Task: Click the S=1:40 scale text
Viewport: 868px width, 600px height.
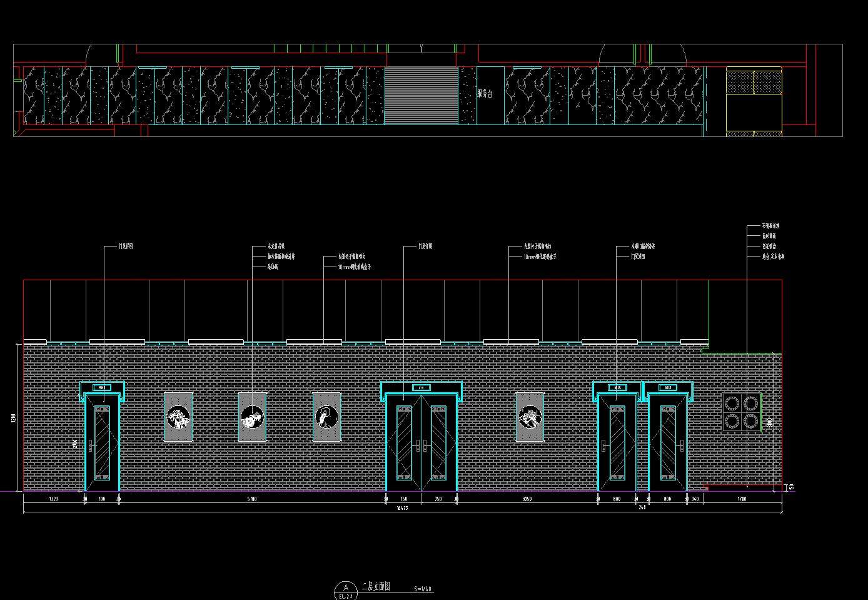Action: pyautogui.click(x=423, y=589)
